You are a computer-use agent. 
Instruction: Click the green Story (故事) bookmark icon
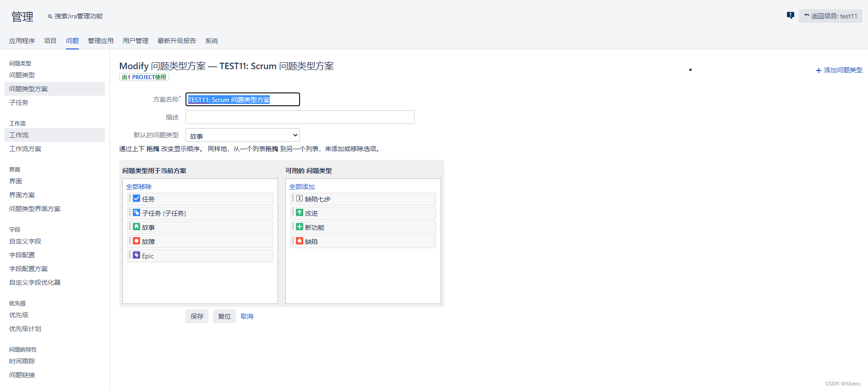[136, 227]
